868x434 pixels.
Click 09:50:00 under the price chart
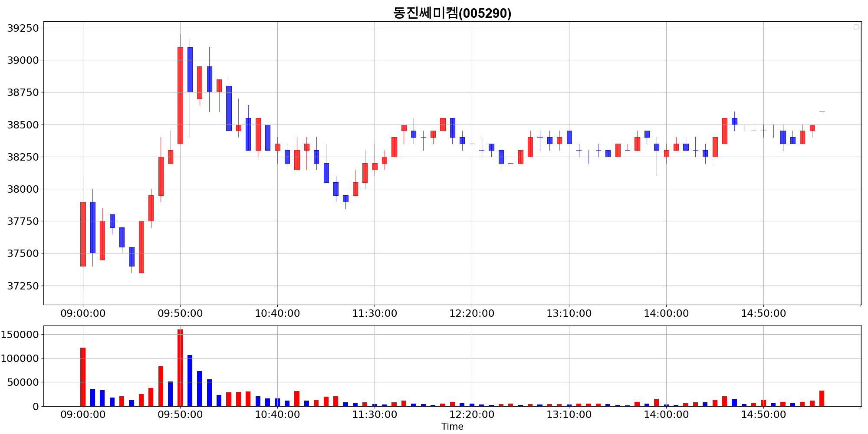coord(180,313)
